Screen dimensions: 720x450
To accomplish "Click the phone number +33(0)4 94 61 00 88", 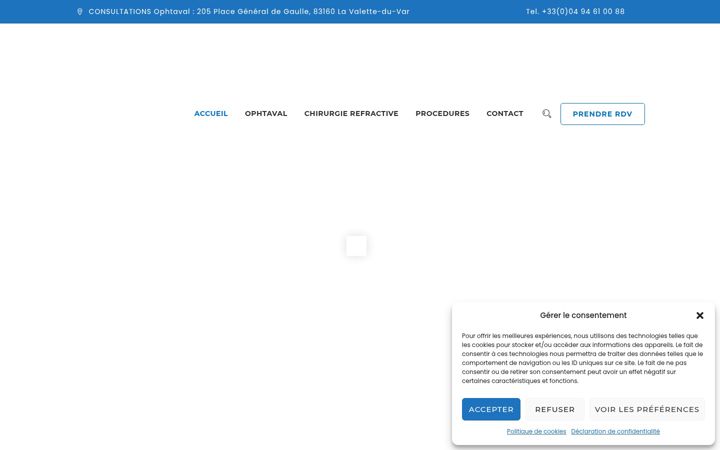I will pos(575,11).
